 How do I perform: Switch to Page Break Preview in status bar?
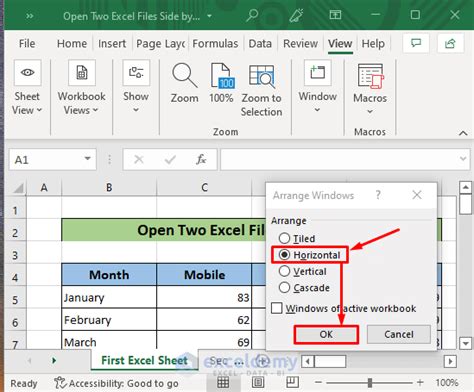pos(292,383)
